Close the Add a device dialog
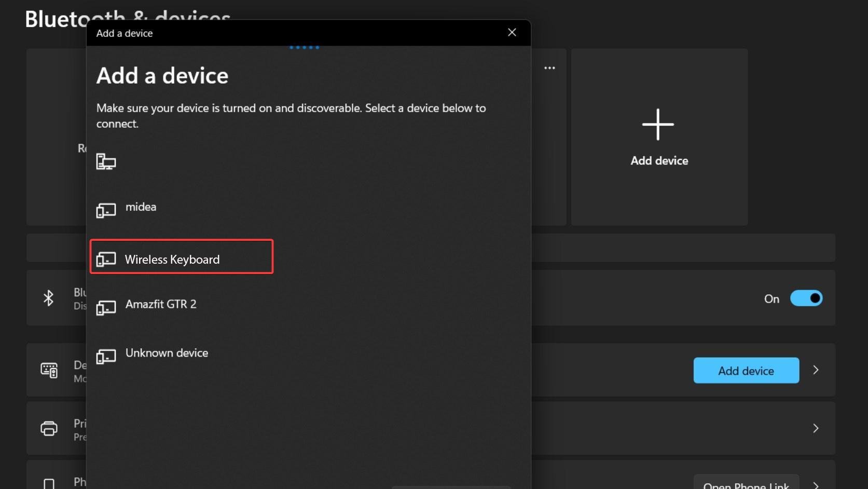Screen dimensions: 868x489 pyautogui.click(x=512, y=33)
